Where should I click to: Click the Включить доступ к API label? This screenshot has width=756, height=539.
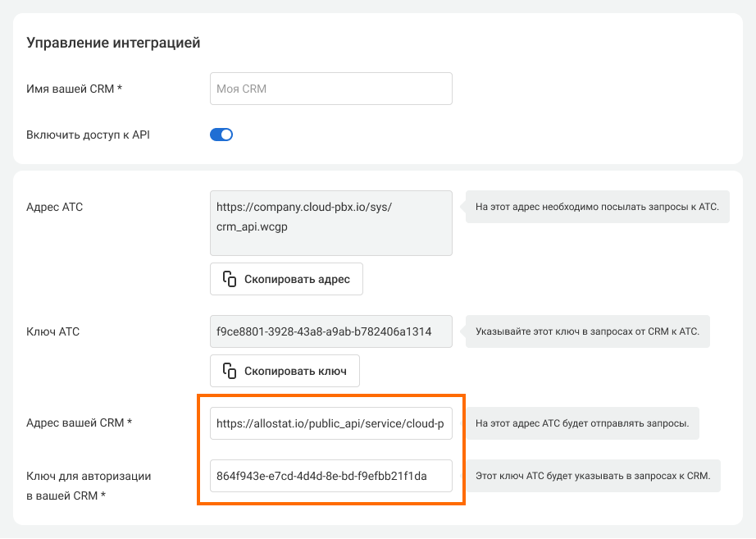point(88,135)
